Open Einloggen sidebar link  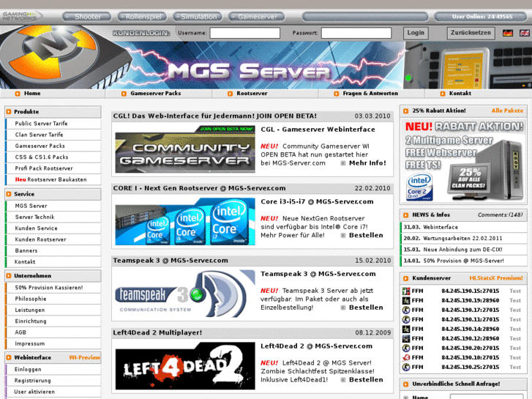28,370
